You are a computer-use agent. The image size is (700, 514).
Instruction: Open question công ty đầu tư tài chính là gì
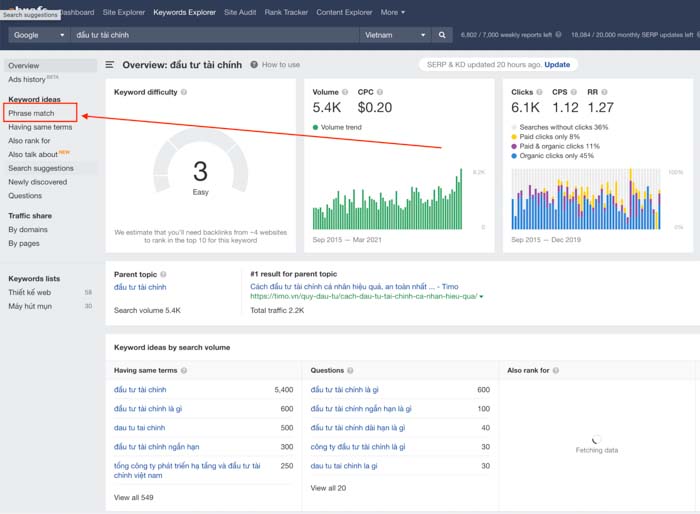point(358,447)
